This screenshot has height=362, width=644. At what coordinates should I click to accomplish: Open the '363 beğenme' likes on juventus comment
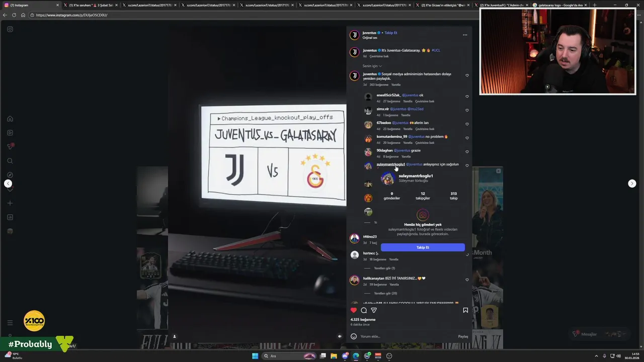pyautogui.click(x=379, y=84)
